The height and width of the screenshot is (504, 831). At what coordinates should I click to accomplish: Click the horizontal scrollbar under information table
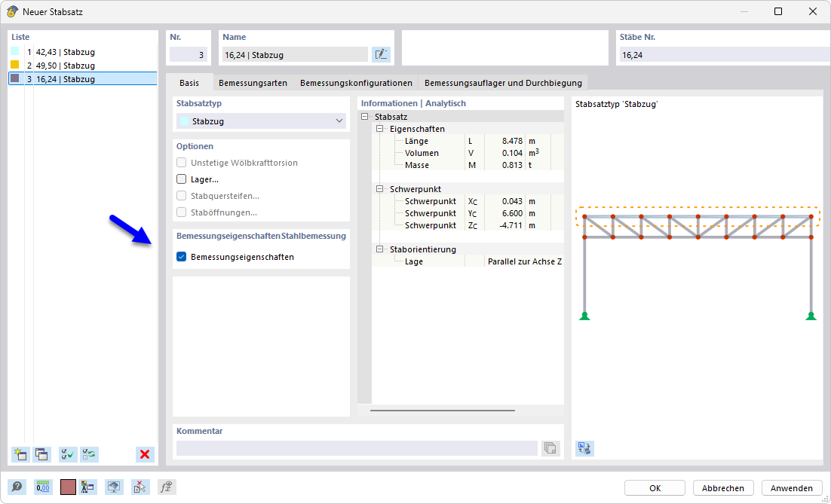click(443, 411)
